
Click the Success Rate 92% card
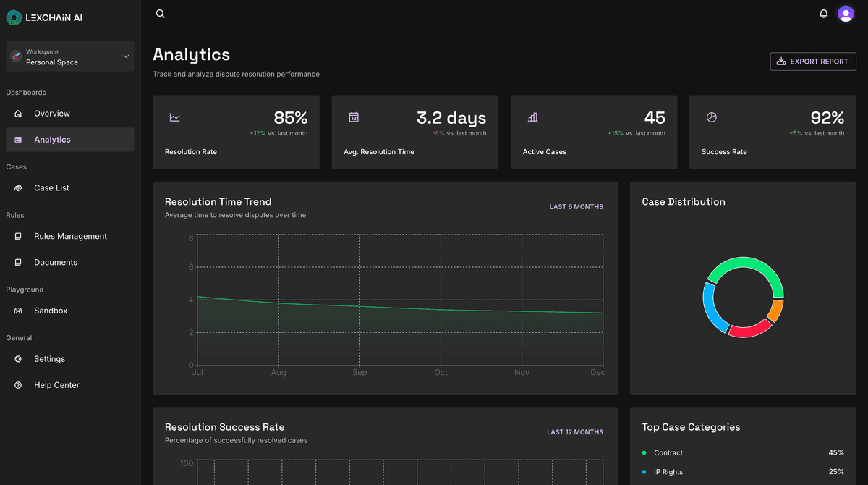tap(773, 132)
